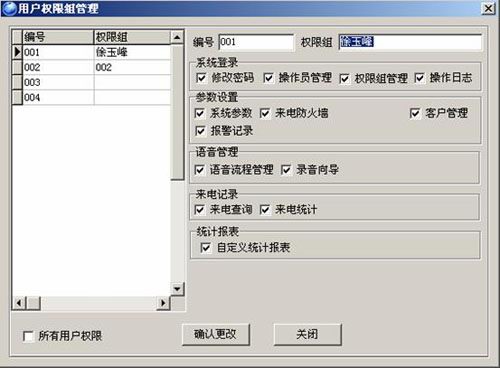Uncheck 语音流程管理 option

[199, 170]
